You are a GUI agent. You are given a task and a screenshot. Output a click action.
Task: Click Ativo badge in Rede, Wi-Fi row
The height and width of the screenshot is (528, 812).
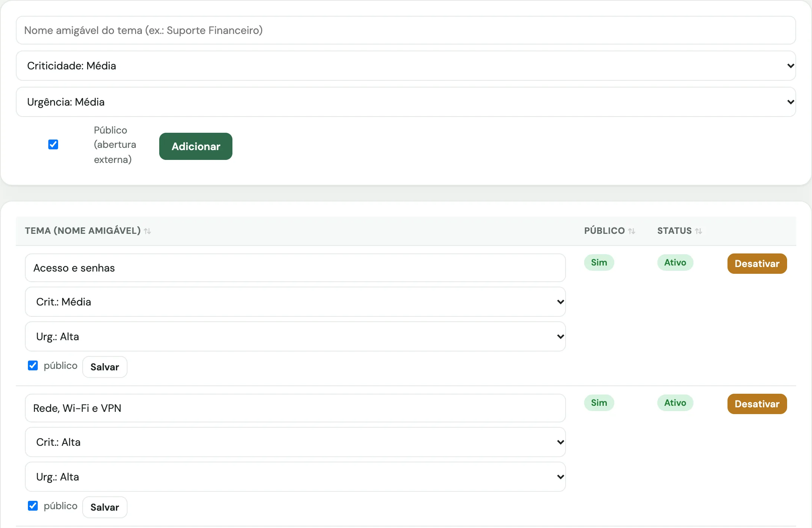click(x=675, y=403)
